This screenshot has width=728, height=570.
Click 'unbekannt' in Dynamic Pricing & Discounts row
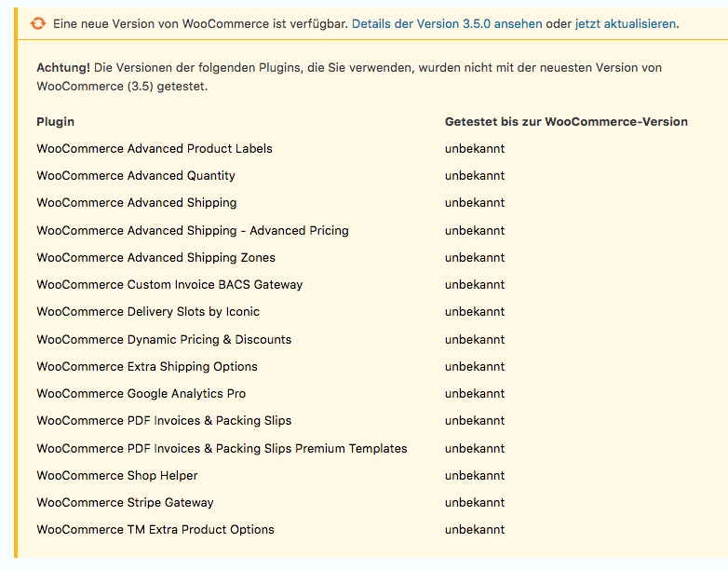[x=475, y=339]
